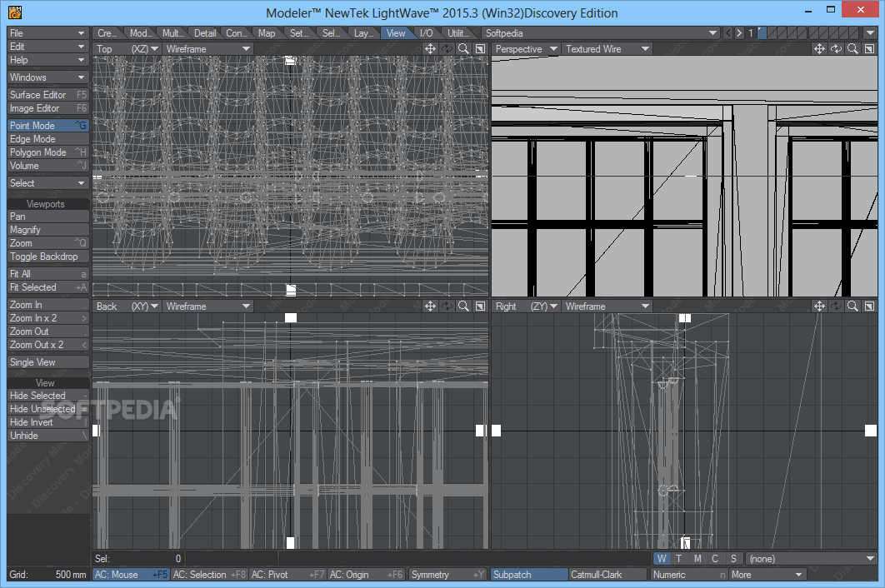Click the rotate icon of the Back viewport

(447, 306)
